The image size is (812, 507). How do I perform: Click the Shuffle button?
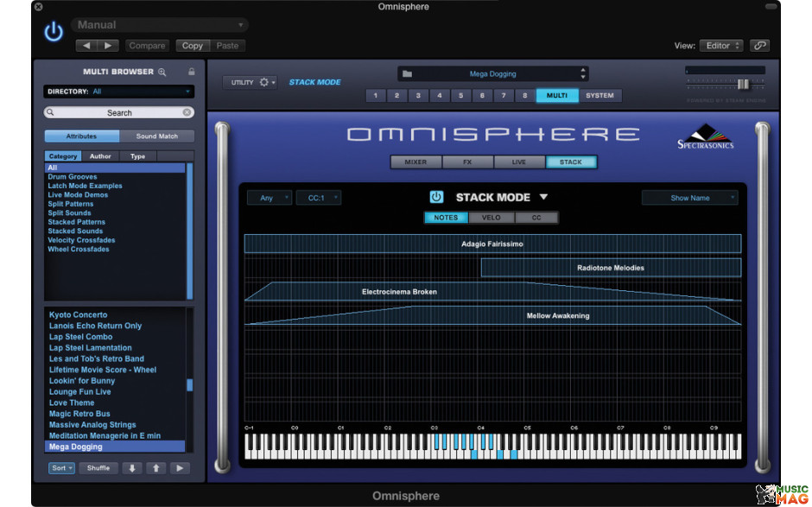pyautogui.click(x=98, y=468)
